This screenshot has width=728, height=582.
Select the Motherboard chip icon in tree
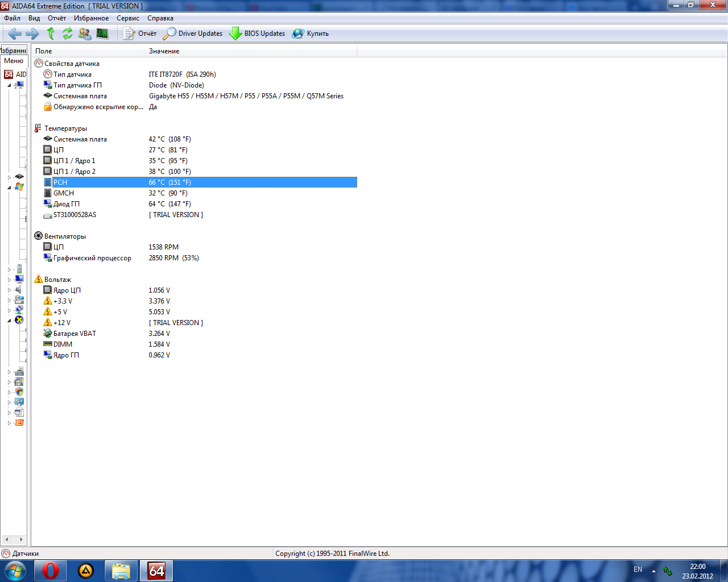[19, 177]
